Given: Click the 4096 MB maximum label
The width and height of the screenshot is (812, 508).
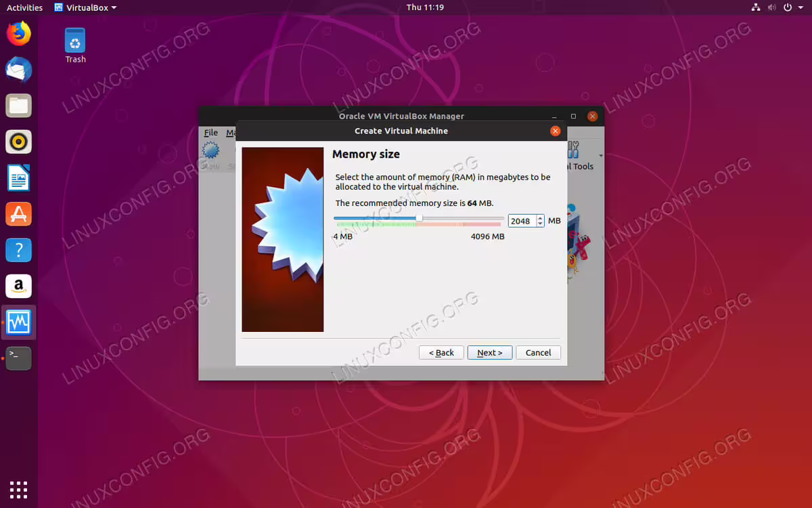Looking at the screenshot, I should coord(488,236).
